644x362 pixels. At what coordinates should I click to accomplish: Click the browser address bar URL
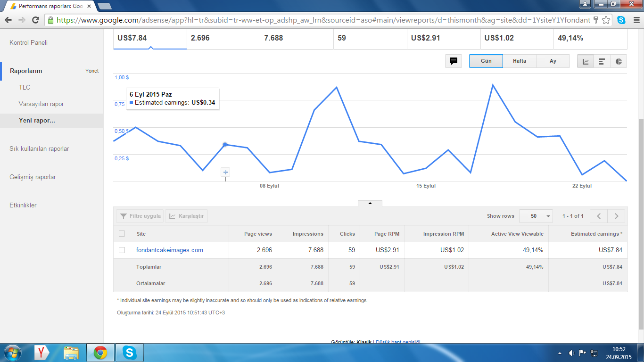[323, 20]
